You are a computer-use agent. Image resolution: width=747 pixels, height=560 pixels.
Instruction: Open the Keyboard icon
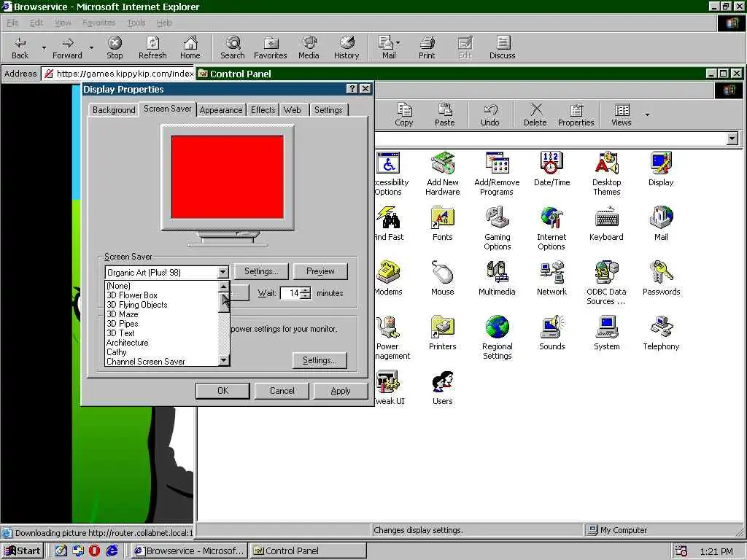click(606, 224)
